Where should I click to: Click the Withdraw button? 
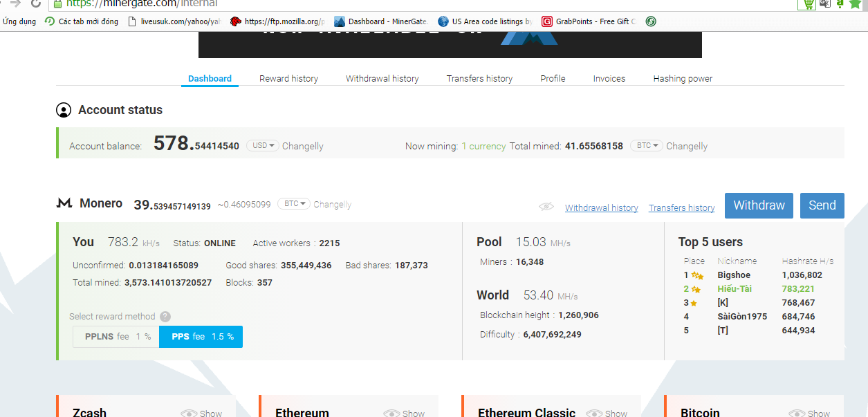click(x=759, y=205)
